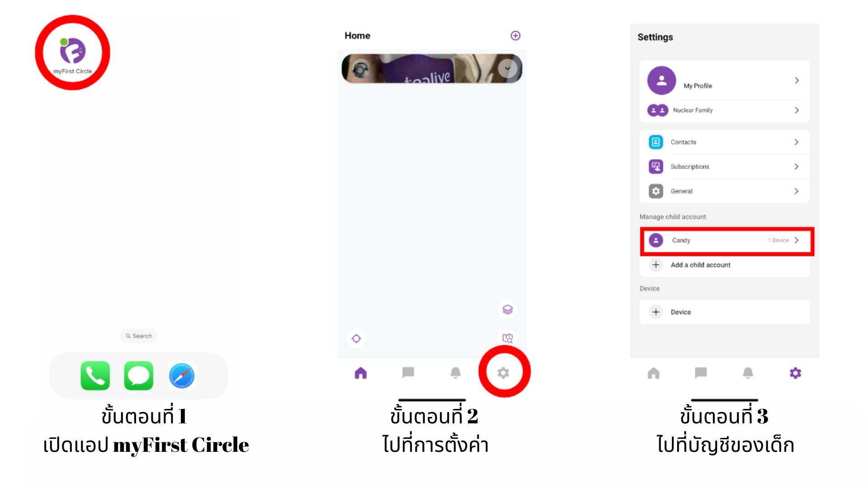Expand the device banner dropdown chevron

[507, 69]
